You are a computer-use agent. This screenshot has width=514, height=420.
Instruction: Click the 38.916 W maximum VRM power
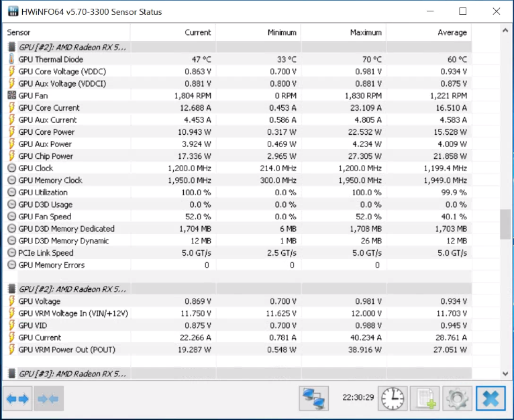pyautogui.click(x=365, y=350)
